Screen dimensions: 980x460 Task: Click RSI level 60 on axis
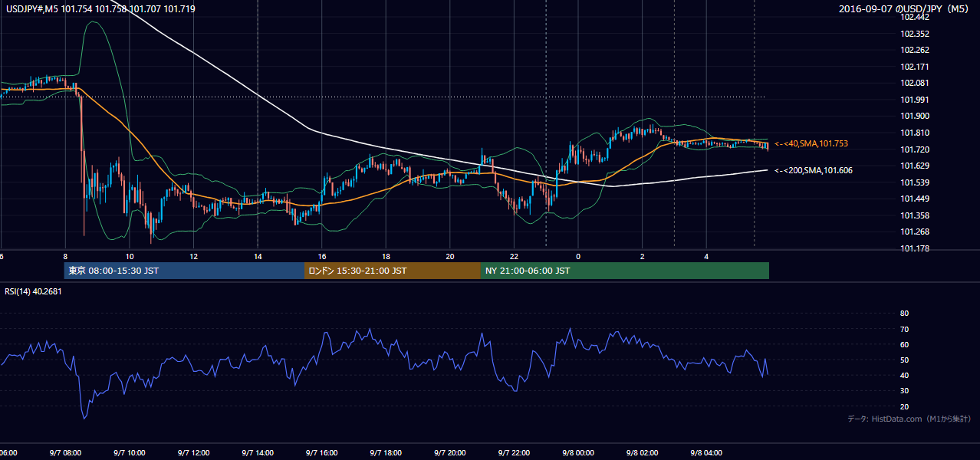pos(904,344)
